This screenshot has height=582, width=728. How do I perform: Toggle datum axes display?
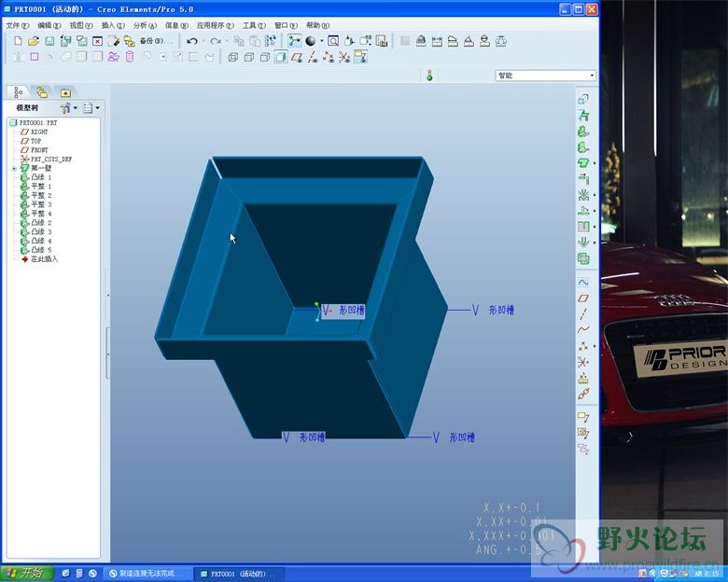pos(313,57)
